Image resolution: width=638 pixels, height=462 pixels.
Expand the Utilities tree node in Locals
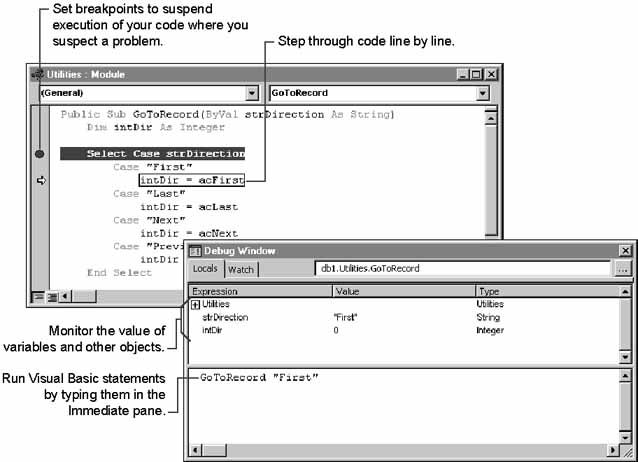click(x=195, y=303)
